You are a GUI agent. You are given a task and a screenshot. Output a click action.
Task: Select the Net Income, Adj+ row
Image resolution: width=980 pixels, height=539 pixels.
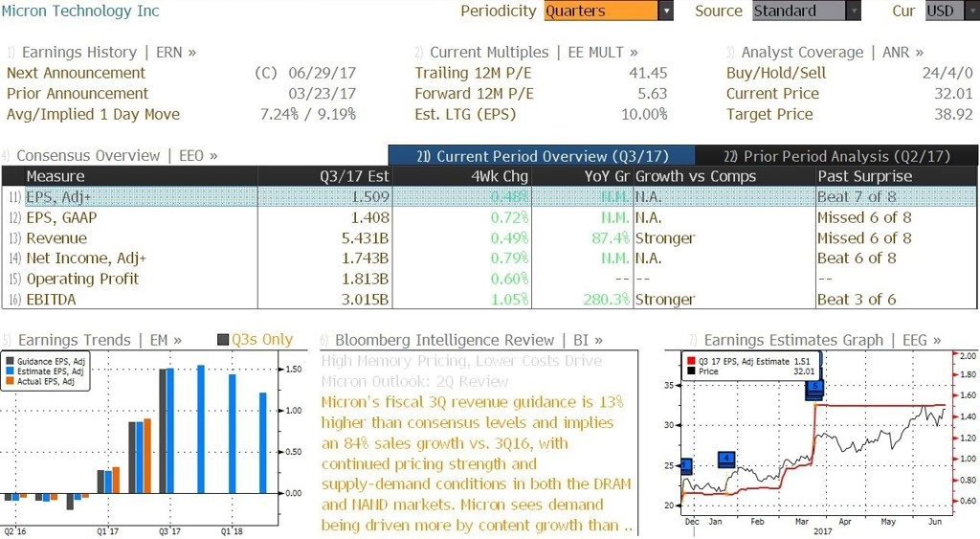(489, 258)
